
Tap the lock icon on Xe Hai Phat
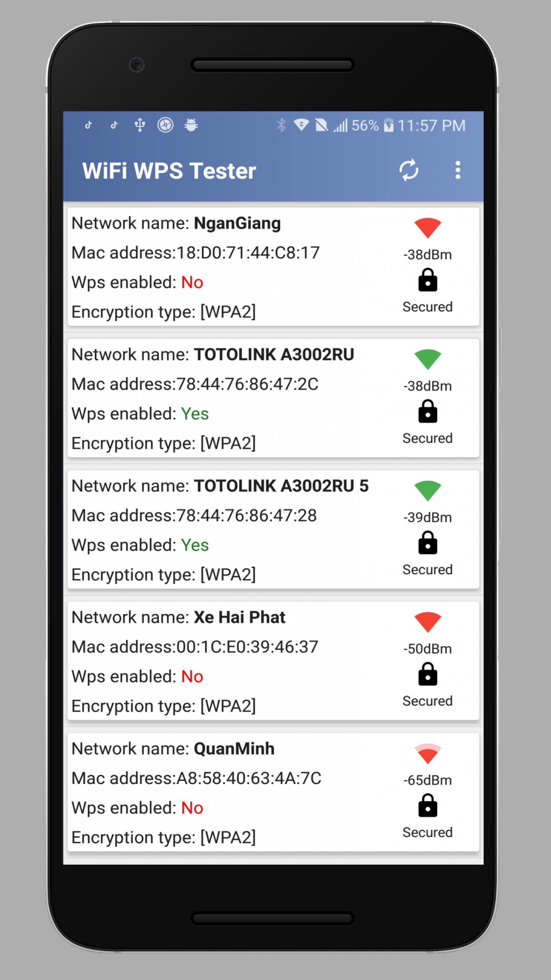(x=427, y=674)
